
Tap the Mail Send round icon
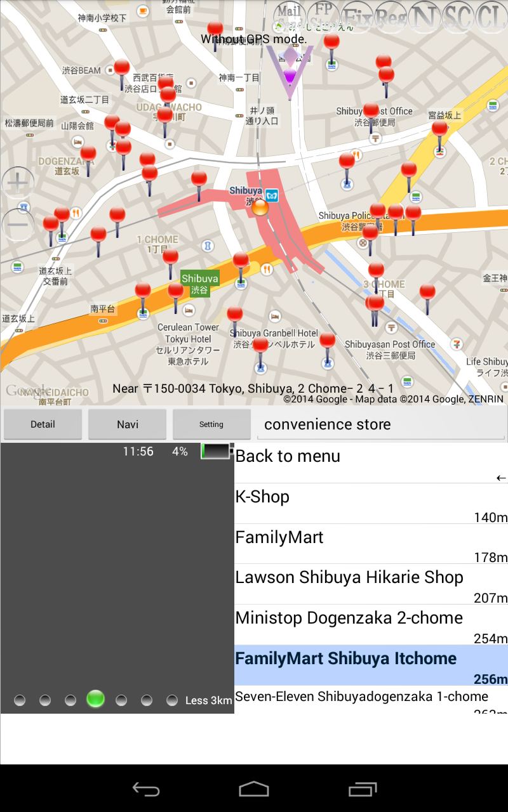[290, 17]
